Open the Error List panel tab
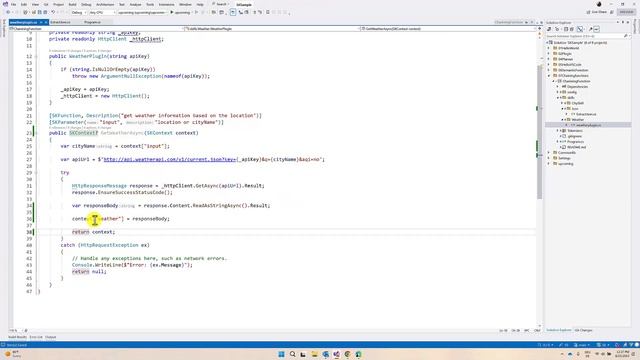Screen dimensions: 640x360 (x=36, y=337)
